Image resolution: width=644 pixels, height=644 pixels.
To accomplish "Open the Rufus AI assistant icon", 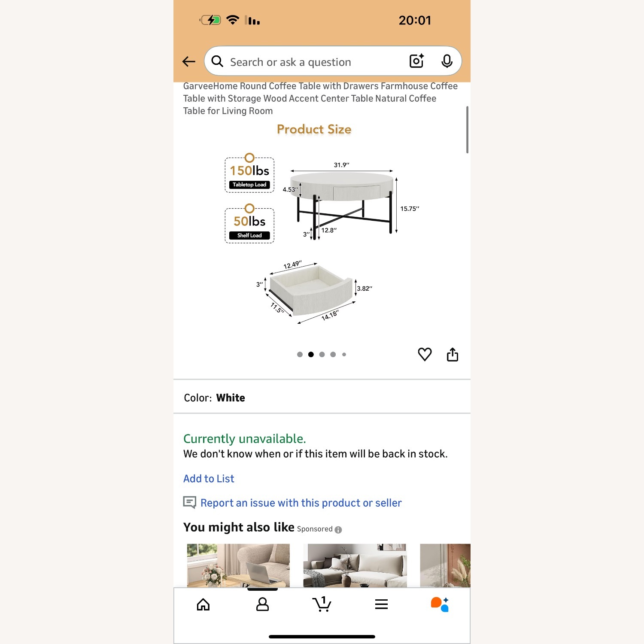I will coord(440,604).
